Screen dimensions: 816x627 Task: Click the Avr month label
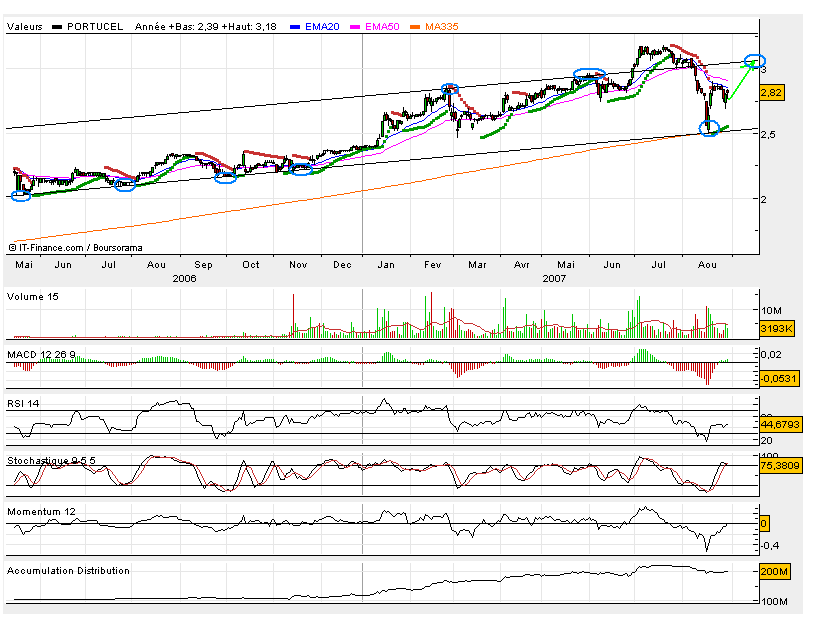pyautogui.click(x=521, y=264)
